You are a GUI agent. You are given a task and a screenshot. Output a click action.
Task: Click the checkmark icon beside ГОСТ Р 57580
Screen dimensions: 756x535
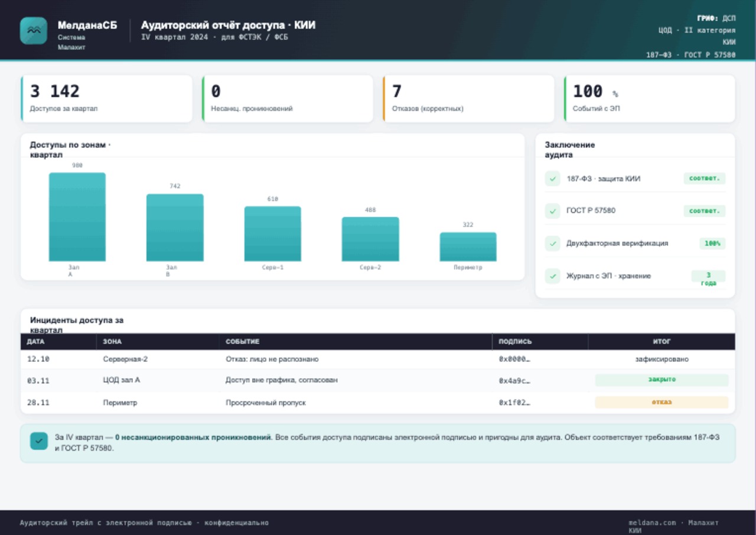pyautogui.click(x=552, y=210)
